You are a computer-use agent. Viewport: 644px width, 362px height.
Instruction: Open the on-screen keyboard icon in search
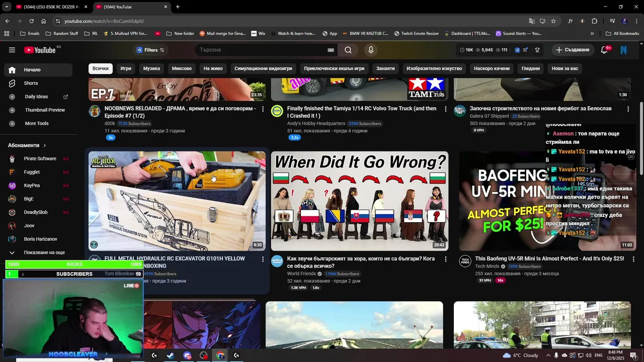click(331, 50)
